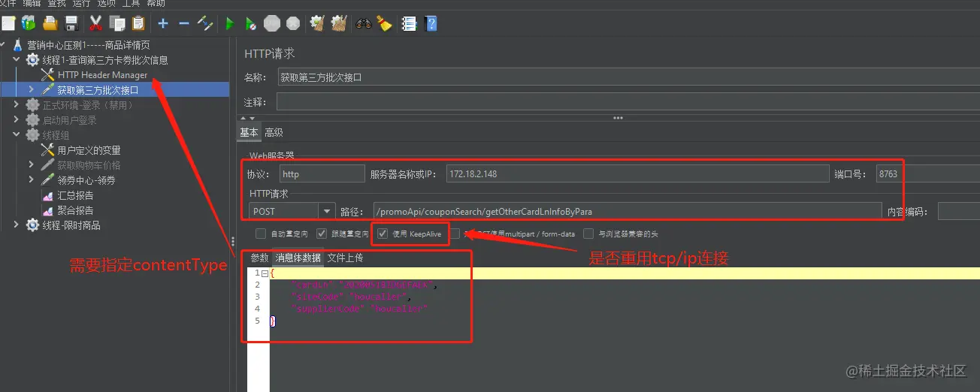Uncheck the 跟随重定向 checkbox
Viewport: 980px width, 392px height.
322,234
